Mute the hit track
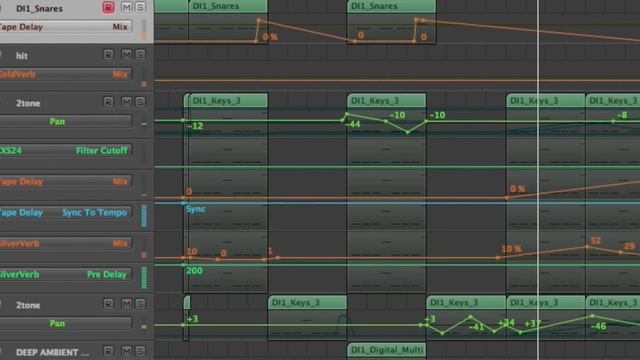Viewport: 640px width, 360px height. click(x=127, y=55)
